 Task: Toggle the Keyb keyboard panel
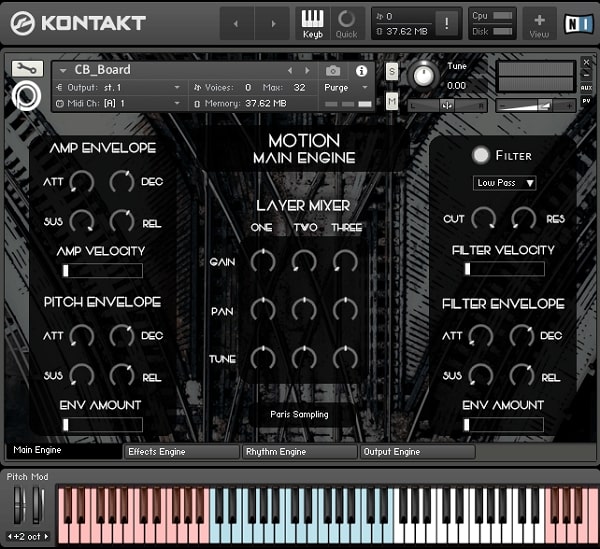[x=313, y=24]
